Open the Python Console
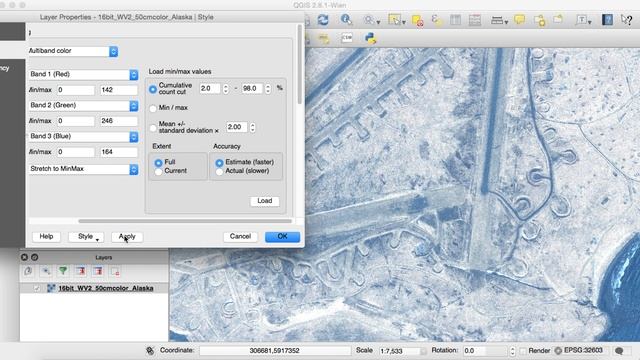Screen dimensions: 640x360 (x=370, y=38)
